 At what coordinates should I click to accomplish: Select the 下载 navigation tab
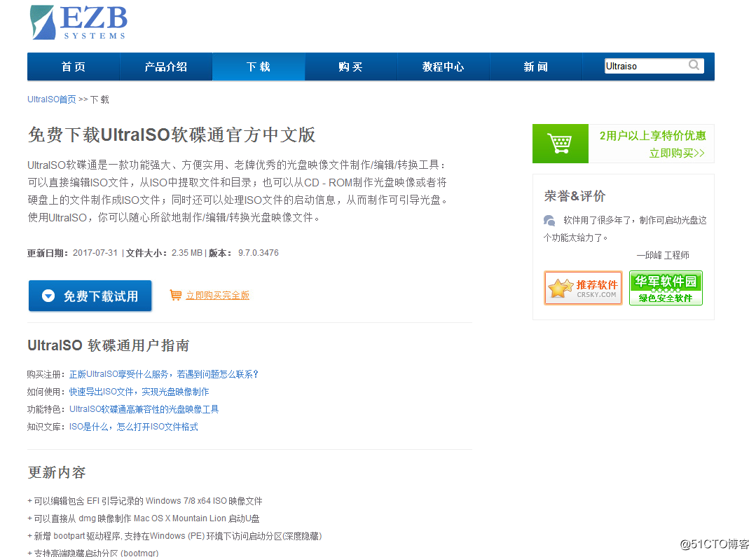click(x=259, y=67)
